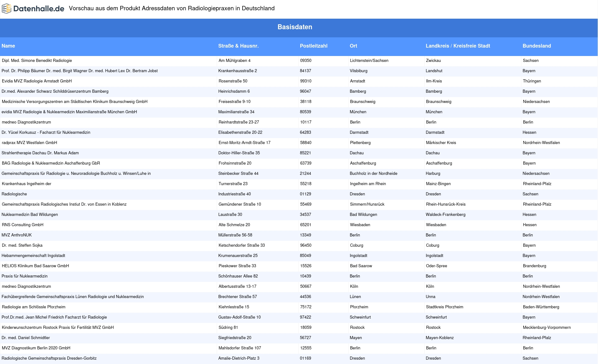Select 'Medizinische Versorgungszentren am Städtischen Klinikum Braunschweig GmbH'
Viewport: 598px width, 364px height.
75,102
